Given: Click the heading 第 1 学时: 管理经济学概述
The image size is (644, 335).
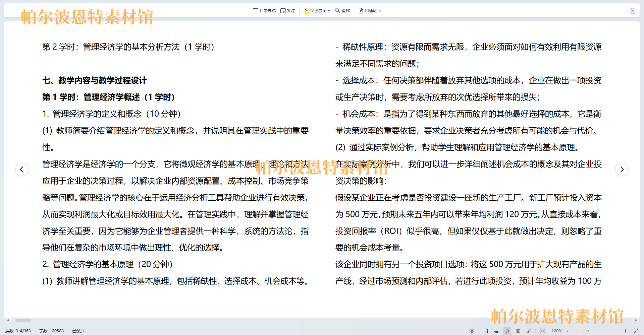Looking at the screenshot, I should click(108, 97).
